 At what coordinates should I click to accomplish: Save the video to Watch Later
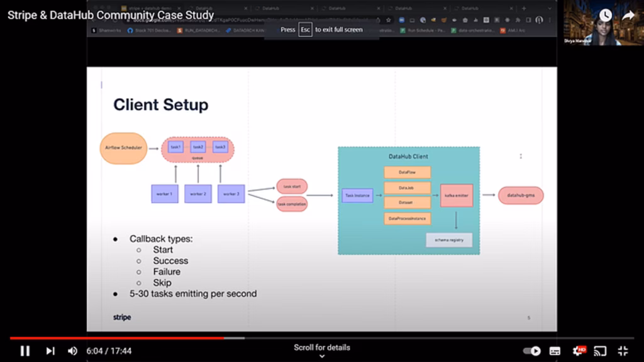606,14
